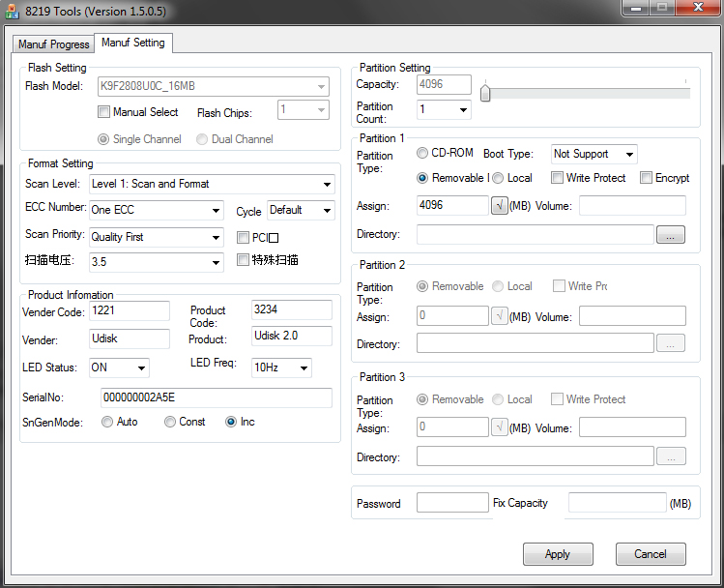This screenshot has height=588, width=724.
Task: Choose Const SnGenMode option
Action: tap(170, 422)
